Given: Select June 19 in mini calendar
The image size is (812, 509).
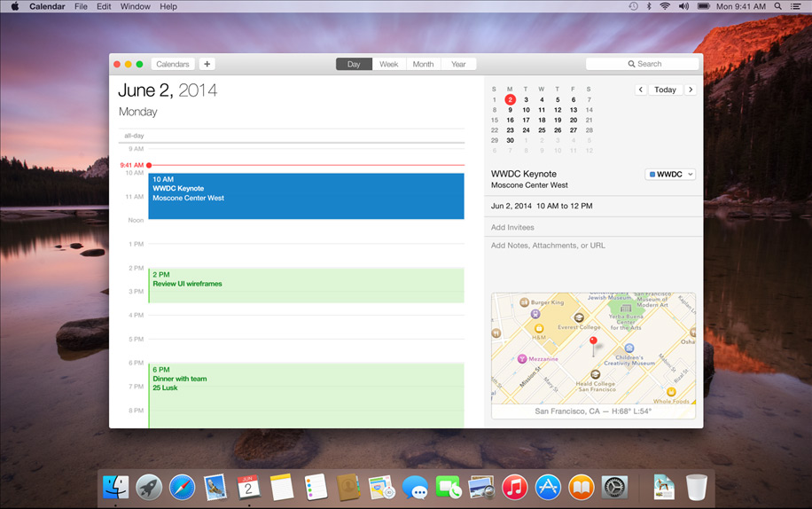Looking at the screenshot, I should (x=558, y=120).
